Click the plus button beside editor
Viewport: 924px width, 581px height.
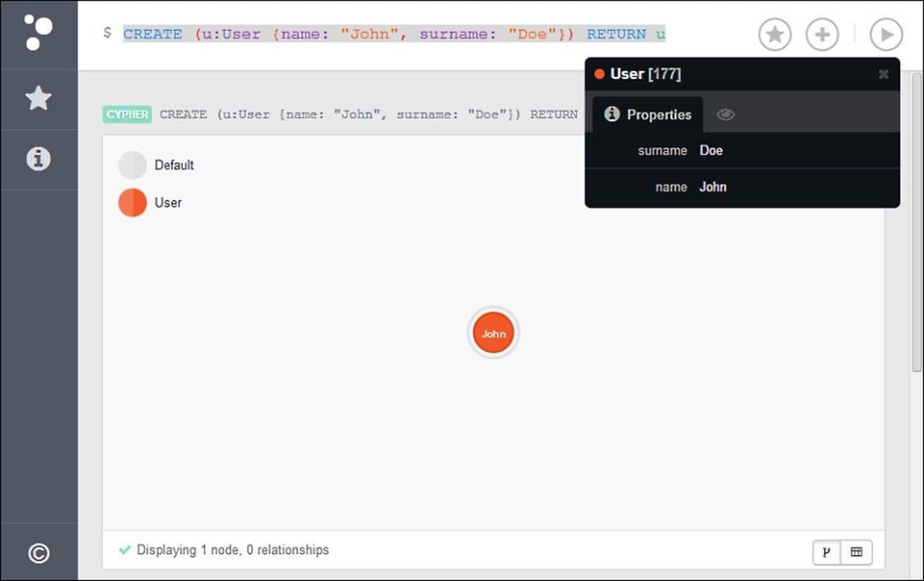pos(822,35)
